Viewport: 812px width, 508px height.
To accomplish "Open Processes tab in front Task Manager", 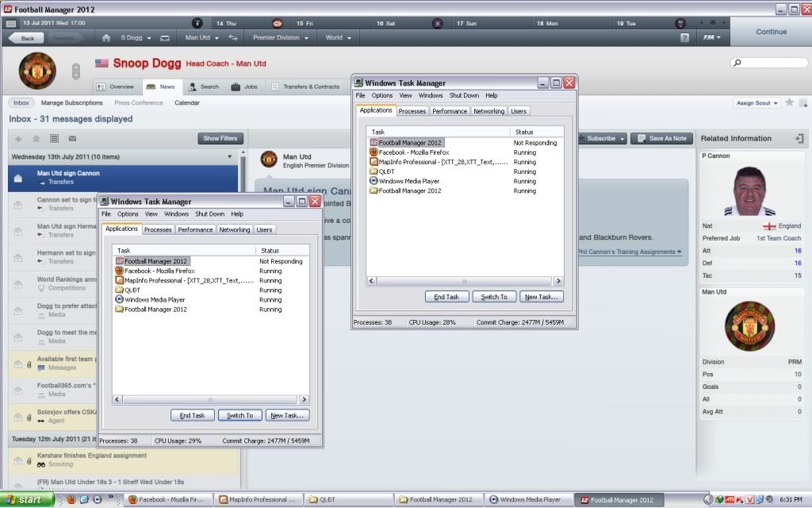I will pos(158,229).
